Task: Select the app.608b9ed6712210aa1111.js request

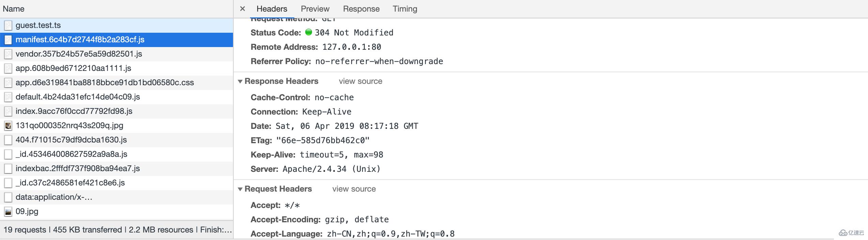Action: (x=117, y=68)
